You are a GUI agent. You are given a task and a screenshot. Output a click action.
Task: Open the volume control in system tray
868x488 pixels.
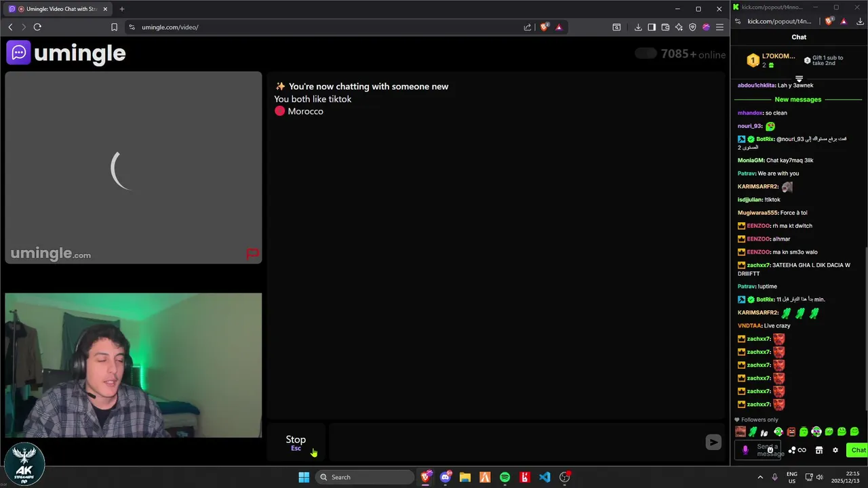click(820, 477)
